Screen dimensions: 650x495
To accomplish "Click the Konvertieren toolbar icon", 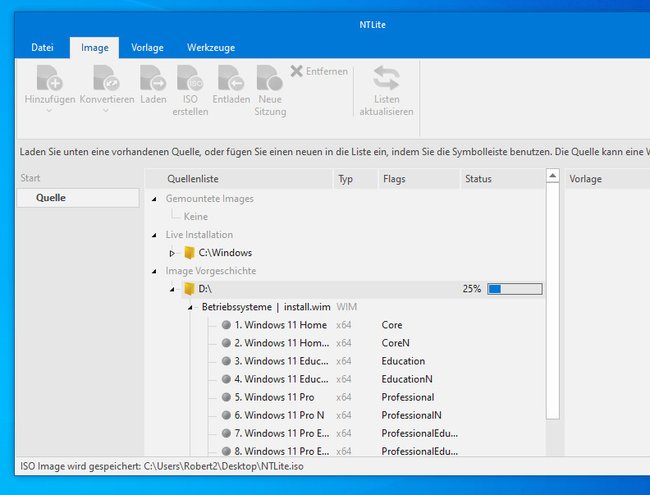I will 107,78.
